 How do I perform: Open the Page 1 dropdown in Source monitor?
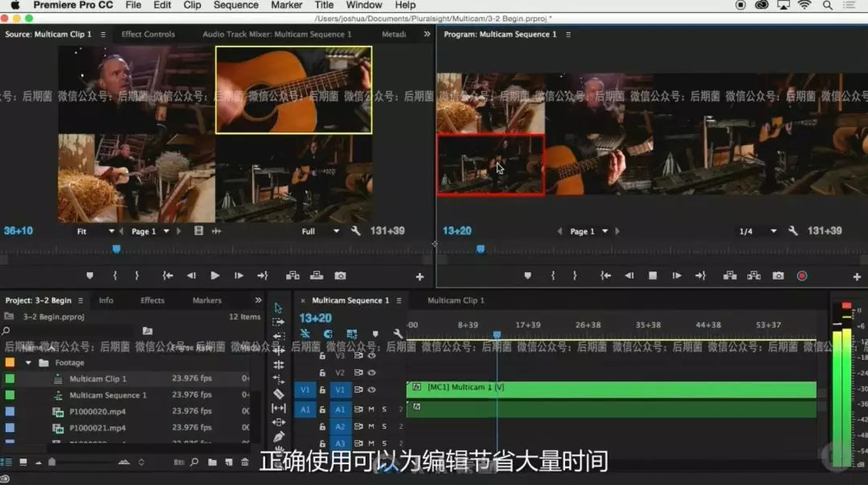point(150,231)
